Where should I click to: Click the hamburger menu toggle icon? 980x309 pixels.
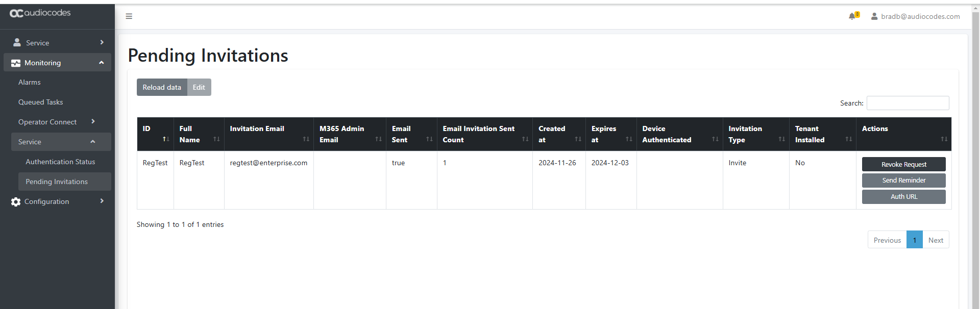tap(129, 16)
